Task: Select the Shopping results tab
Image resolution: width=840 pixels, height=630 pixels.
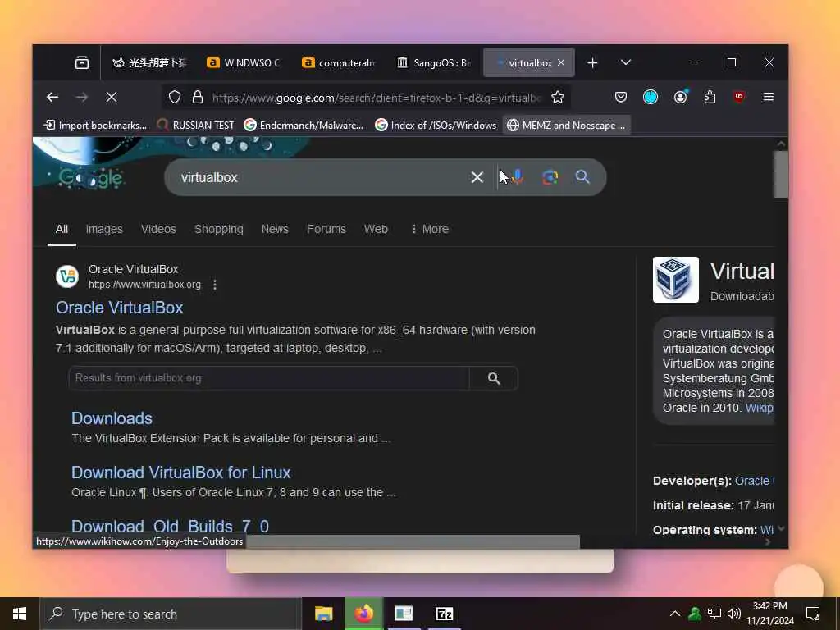Action: (218, 230)
